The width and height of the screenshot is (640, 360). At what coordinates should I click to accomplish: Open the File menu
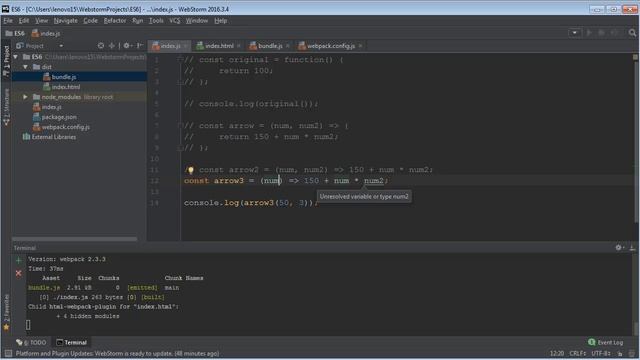click(x=8, y=21)
